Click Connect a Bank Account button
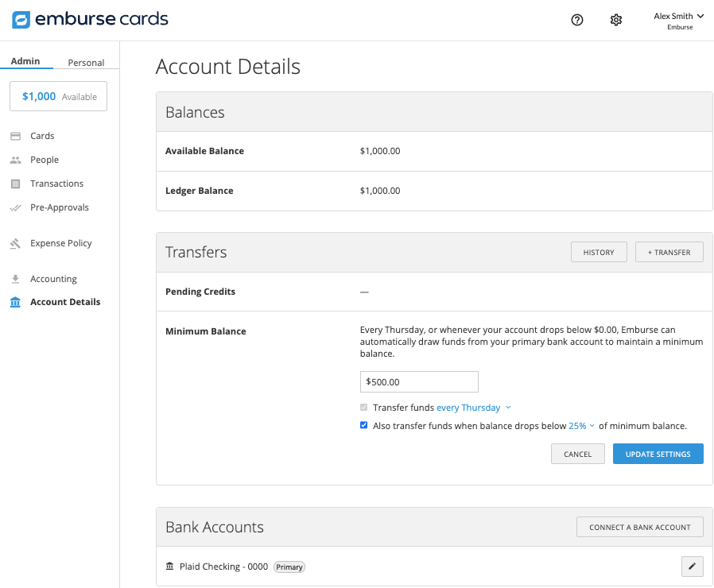The height and width of the screenshot is (588, 714). click(639, 527)
